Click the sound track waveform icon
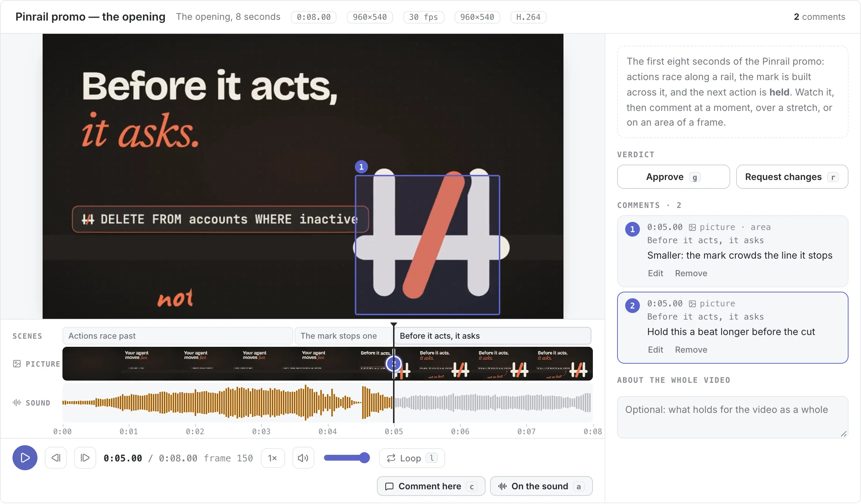The image size is (861, 504). pyautogui.click(x=17, y=403)
